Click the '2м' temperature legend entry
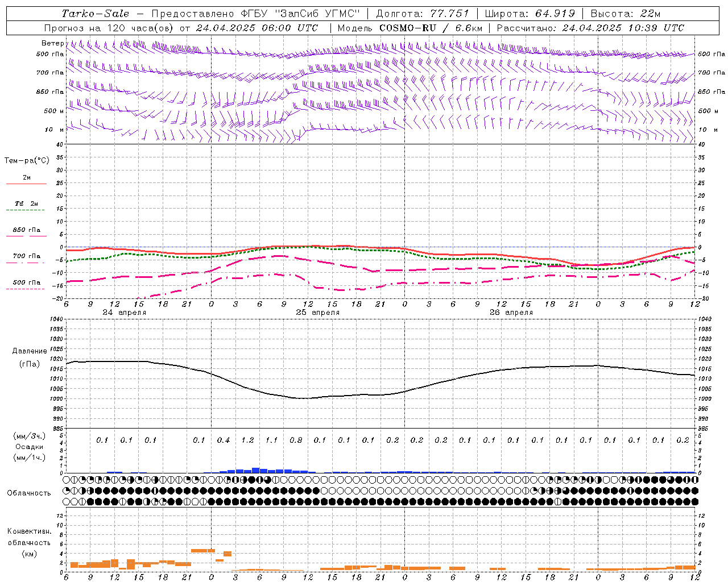The image size is (728, 582). point(27,177)
